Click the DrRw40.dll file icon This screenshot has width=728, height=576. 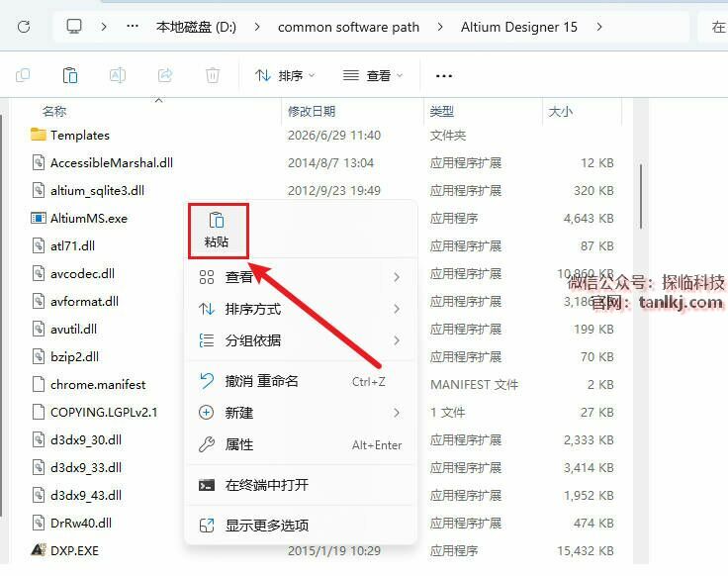(38, 523)
